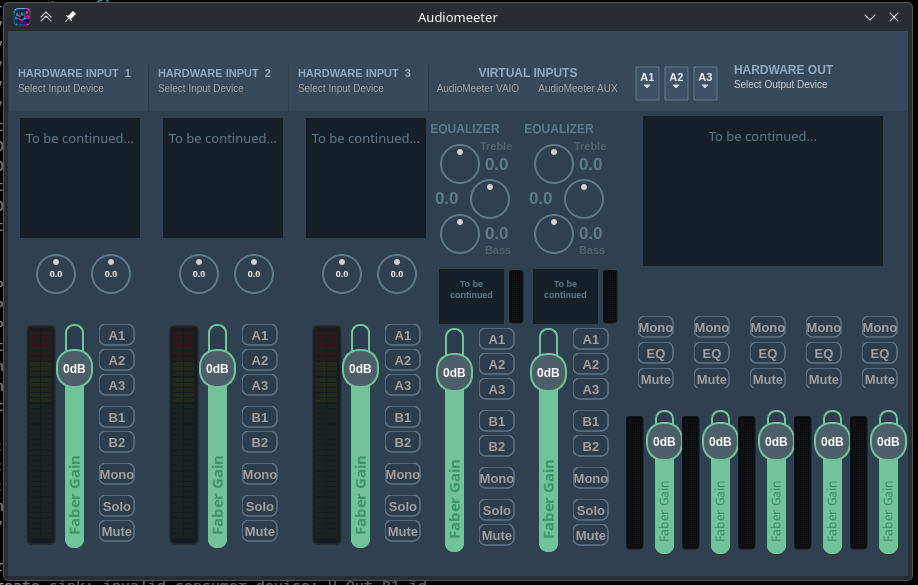Enable Mono on the first output bus
This screenshot has width=918, height=585.
[656, 328]
